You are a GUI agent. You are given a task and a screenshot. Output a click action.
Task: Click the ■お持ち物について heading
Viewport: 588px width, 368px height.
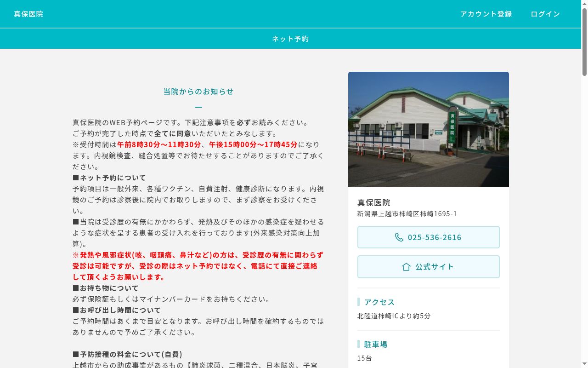tap(106, 288)
